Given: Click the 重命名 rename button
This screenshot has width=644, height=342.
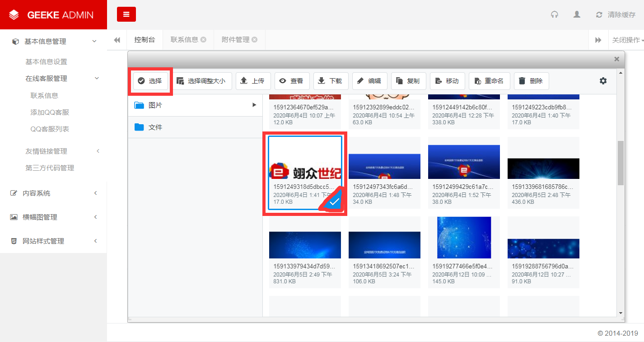Looking at the screenshot, I should [x=490, y=81].
